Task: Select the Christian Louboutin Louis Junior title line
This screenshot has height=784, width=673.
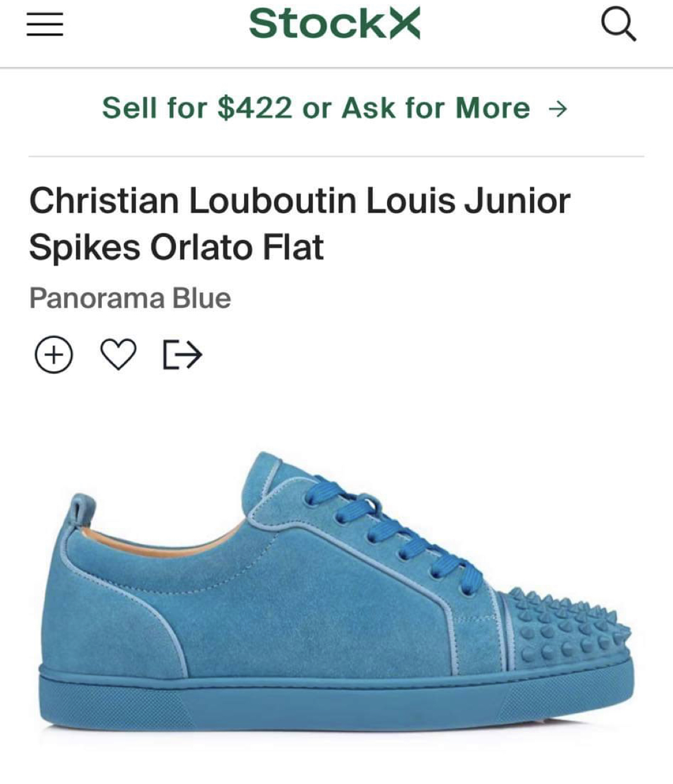Action: tap(299, 201)
